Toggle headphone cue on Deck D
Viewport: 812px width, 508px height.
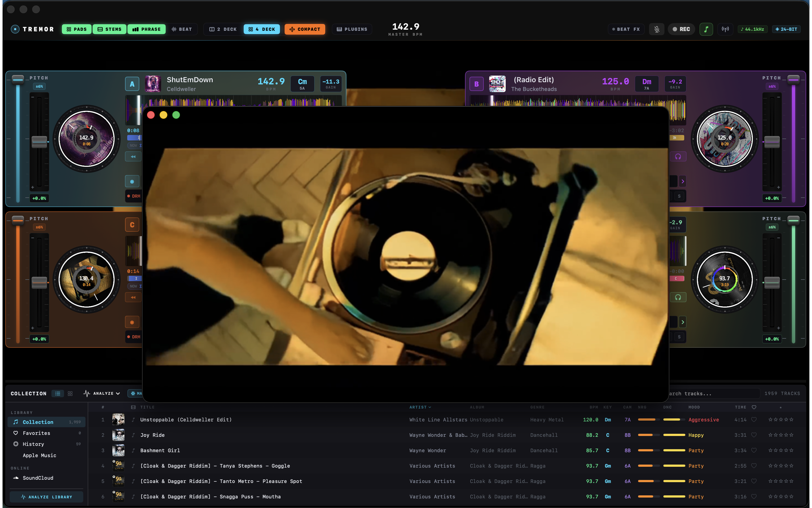pos(678,297)
